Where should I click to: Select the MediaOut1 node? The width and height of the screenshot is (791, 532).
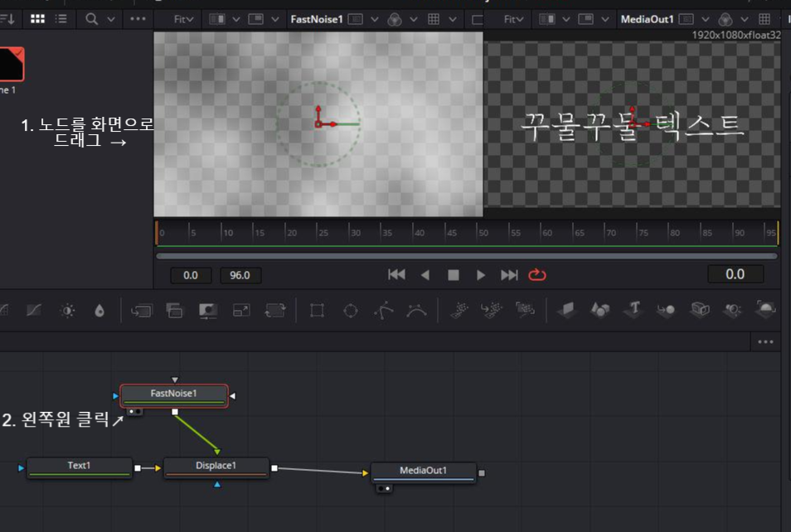[423, 472]
